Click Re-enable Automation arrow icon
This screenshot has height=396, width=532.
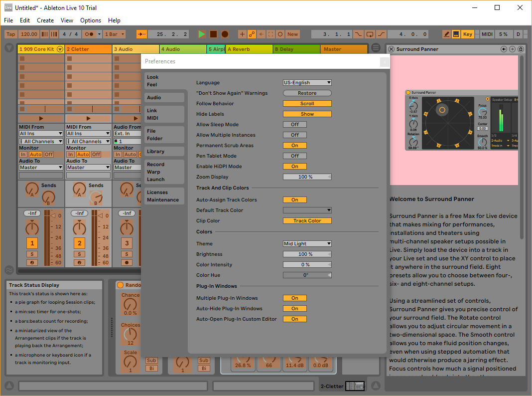tap(261, 34)
